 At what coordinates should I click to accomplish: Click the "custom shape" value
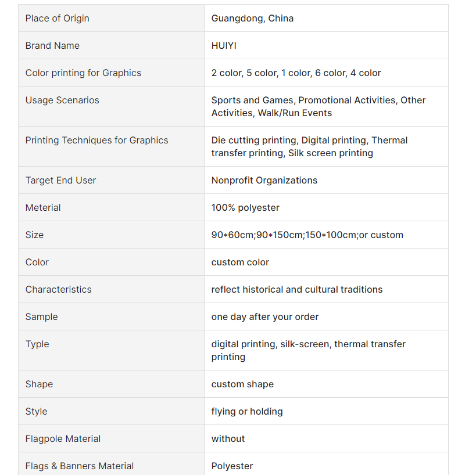pyautogui.click(x=242, y=384)
